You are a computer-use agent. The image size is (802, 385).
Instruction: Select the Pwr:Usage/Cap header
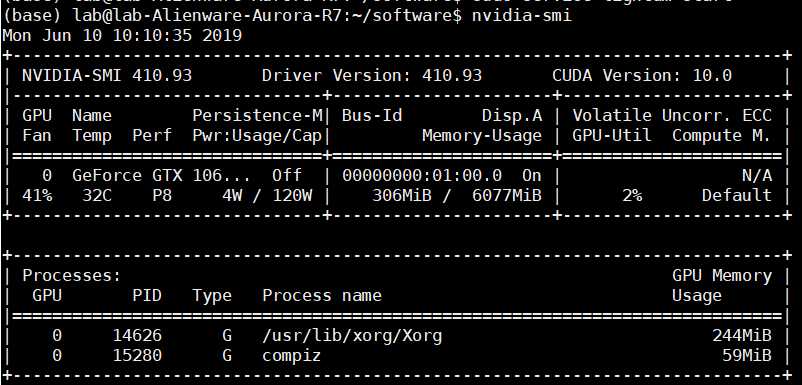click(x=257, y=136)
